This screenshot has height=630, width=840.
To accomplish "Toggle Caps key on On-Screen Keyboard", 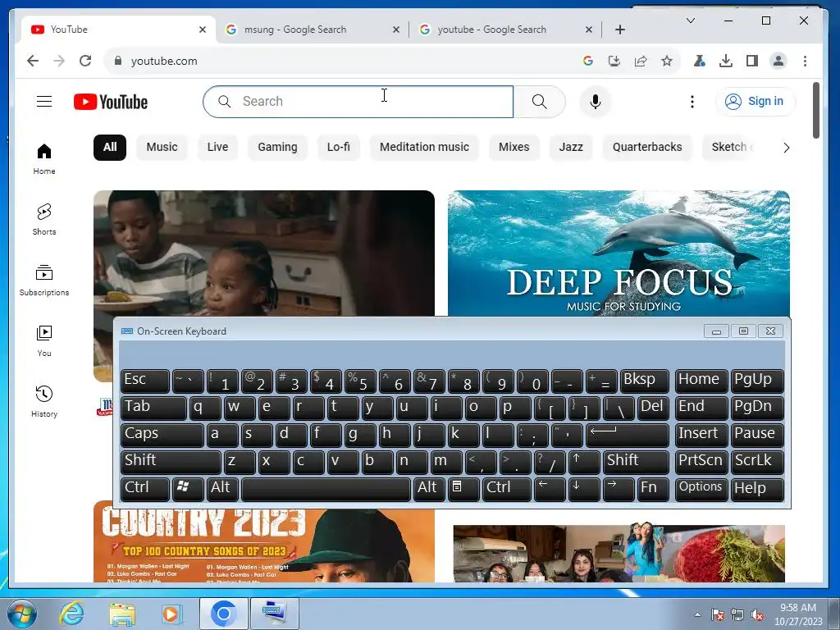I will [x=162, y=435].
